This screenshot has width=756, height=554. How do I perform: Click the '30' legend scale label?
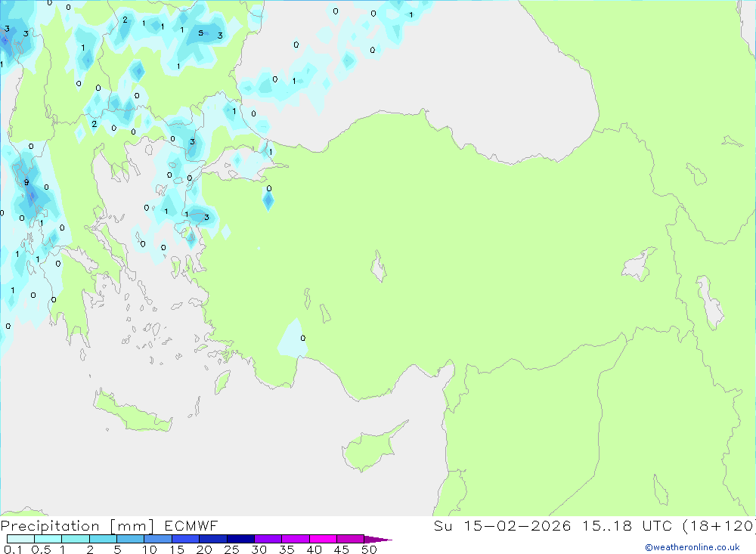[259, 549]
